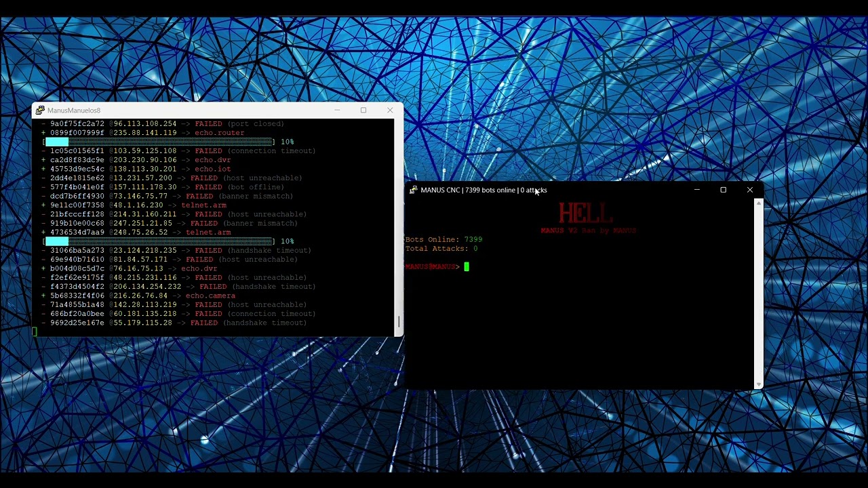The image size is (868, 488).
Task: Click the 919b10e00c68 banner mismatch line
Action: coord(170,223)
